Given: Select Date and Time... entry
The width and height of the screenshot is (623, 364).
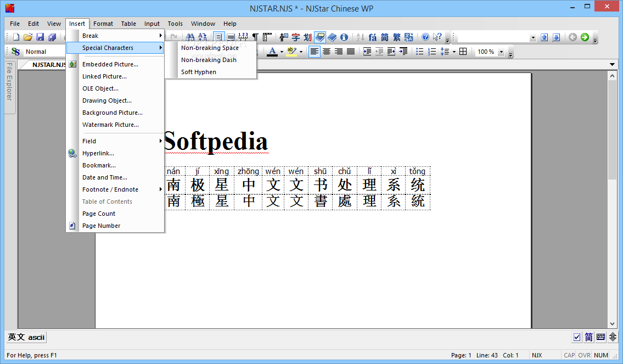Looking at the screenshot, I should [x=115, y=178].
